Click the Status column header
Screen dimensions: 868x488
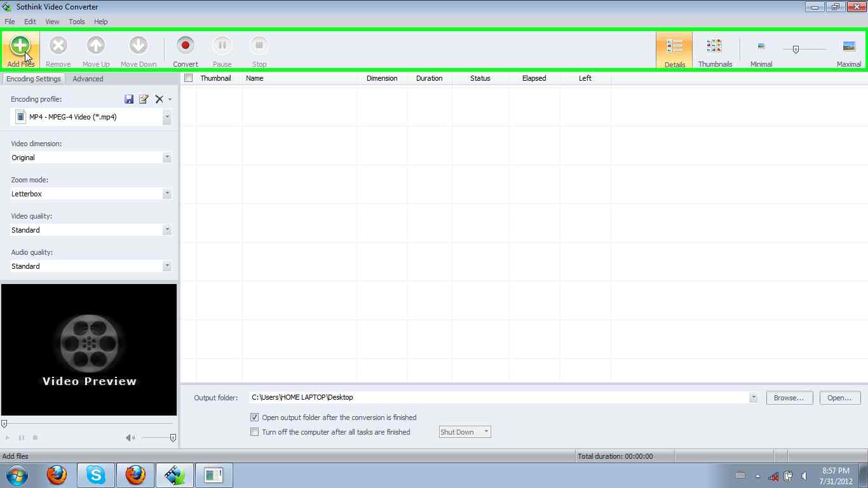point(480,78)
